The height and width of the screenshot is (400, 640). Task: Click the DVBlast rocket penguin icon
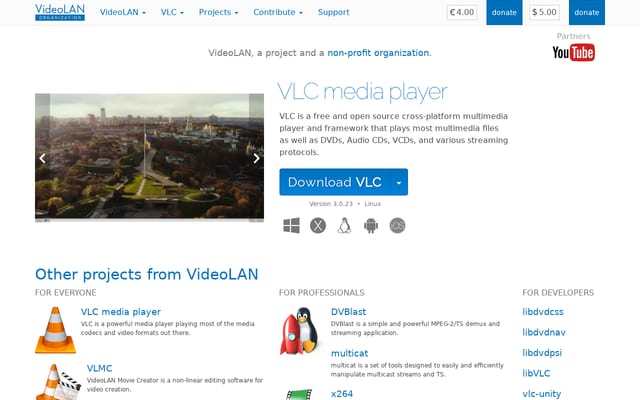pyautogui.click(x=299, y=331)
